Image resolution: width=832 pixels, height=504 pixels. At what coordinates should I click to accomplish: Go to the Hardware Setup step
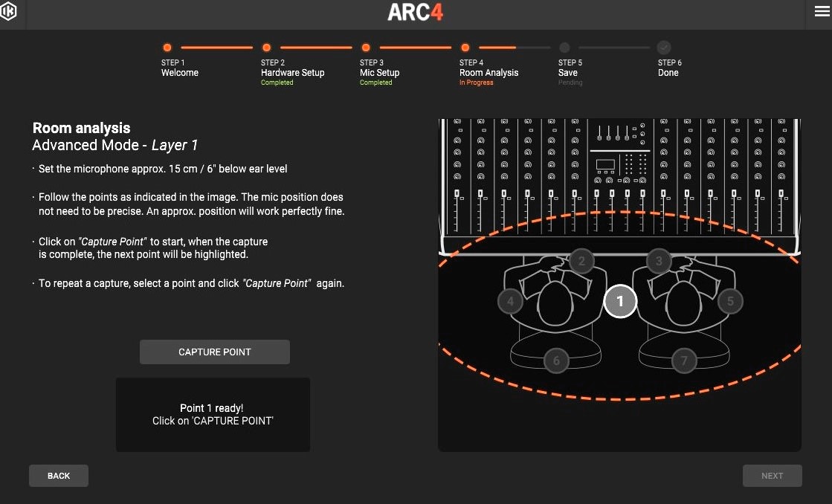[292, 73]
